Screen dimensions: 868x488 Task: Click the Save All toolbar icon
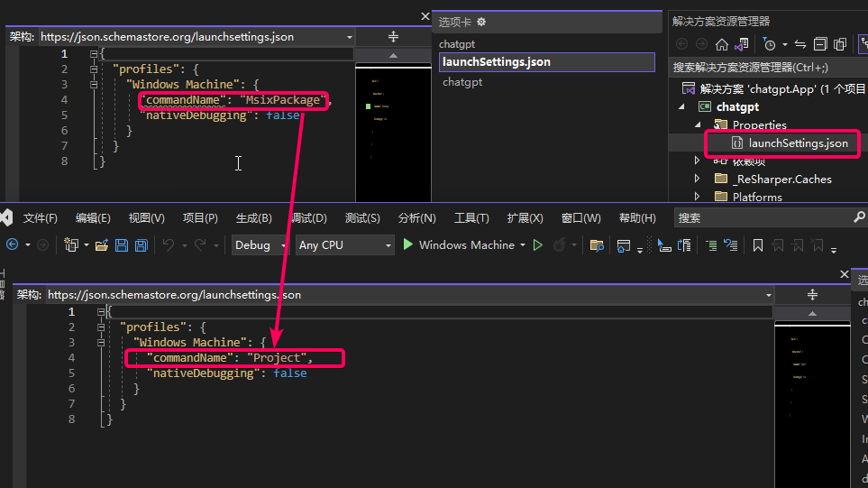[x=142, y=245]
